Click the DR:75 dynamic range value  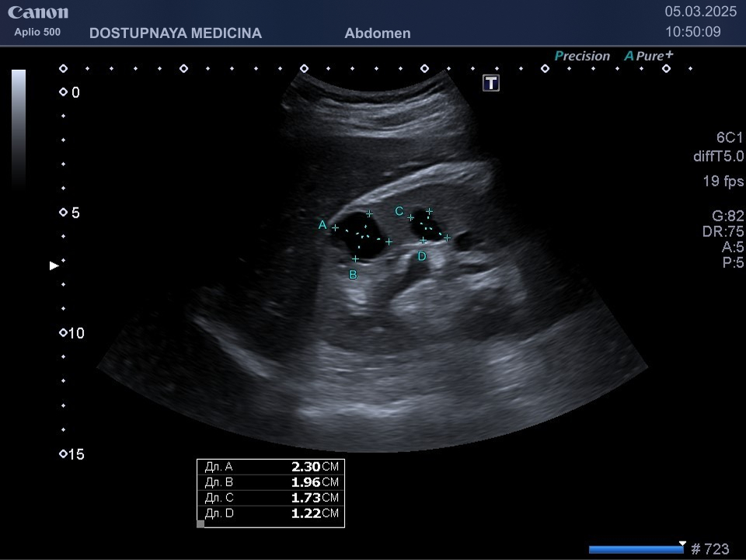point(723,231)
